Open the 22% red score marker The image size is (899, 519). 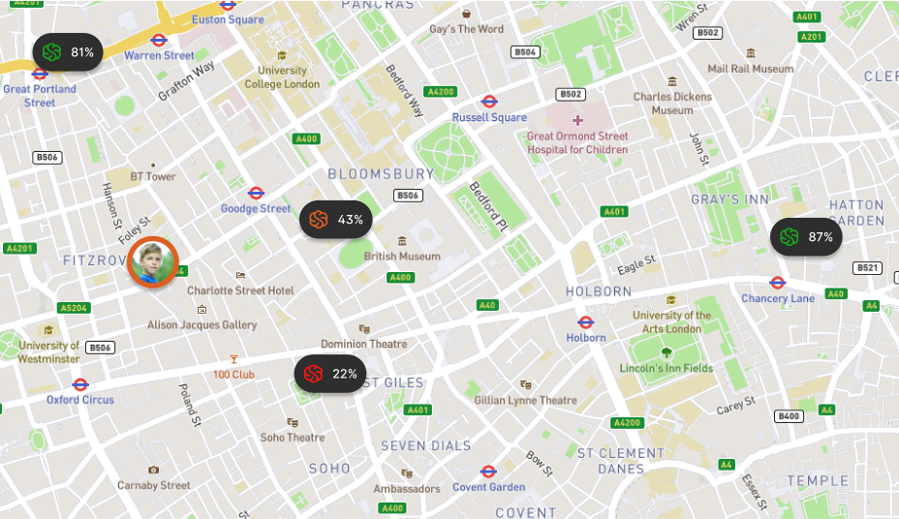tap(330, 374)
